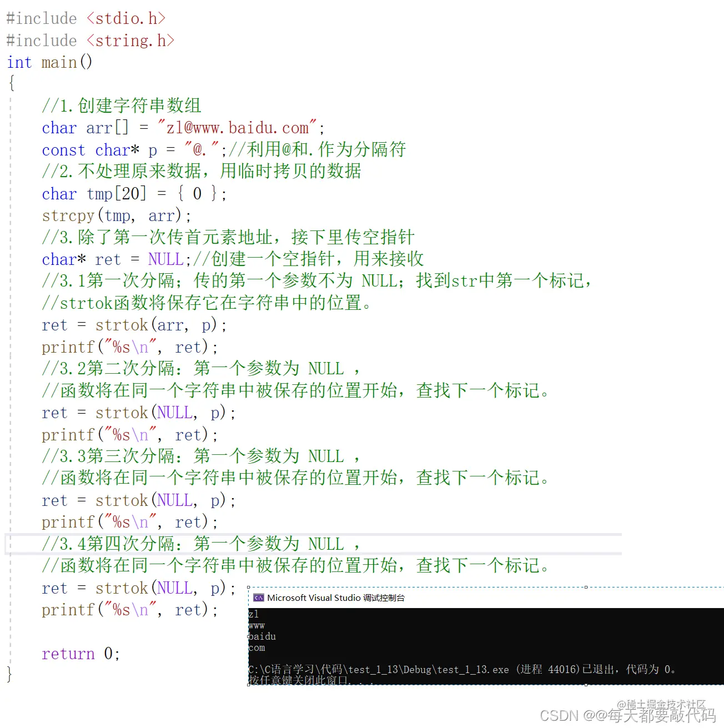The height and width of the screenshot is (728, 724).
Task: Click the console output line 'zl'
Action: 253,614
